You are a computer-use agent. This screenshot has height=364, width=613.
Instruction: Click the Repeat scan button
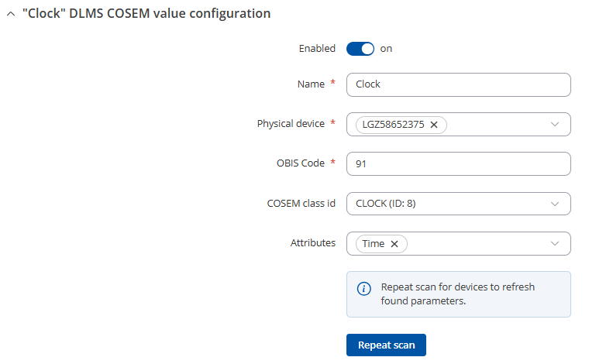click(x=386, y=345)
